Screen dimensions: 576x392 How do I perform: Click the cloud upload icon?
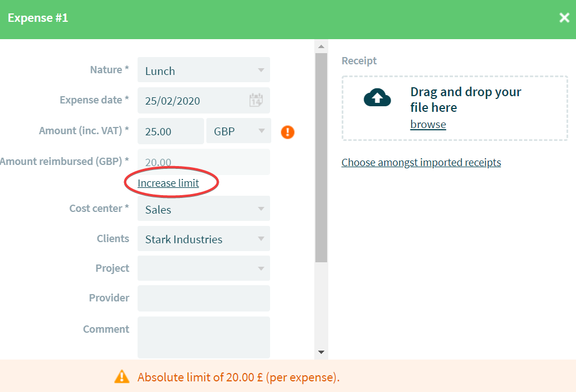(377, 97)
